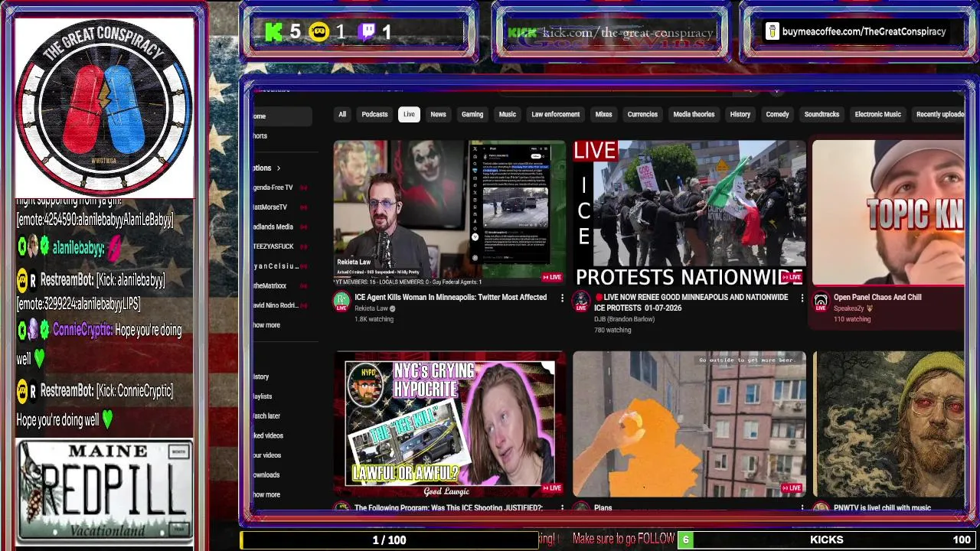Open apartment building Plans stream thumbnail
This screenshot has width=980, height=551.
[689, 425]
